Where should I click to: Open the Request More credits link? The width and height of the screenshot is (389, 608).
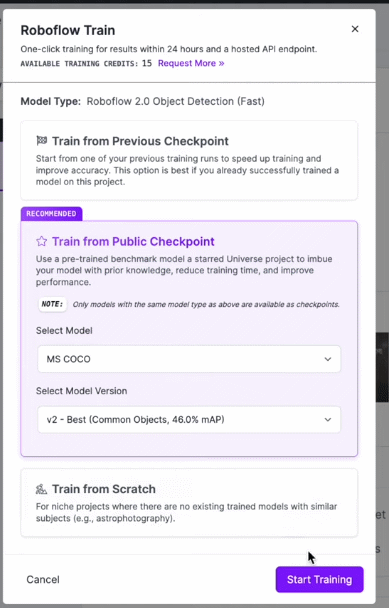tap(191, 63)
